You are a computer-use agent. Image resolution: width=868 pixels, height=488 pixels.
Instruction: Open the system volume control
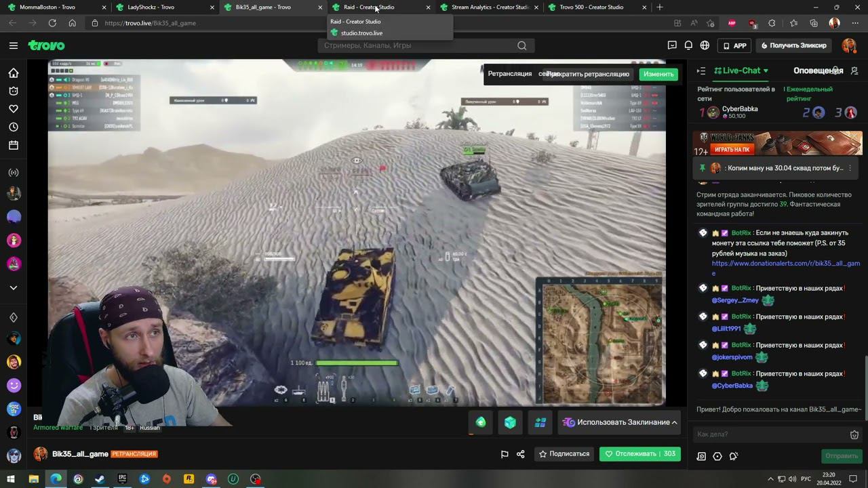click(x=792, y=479)
